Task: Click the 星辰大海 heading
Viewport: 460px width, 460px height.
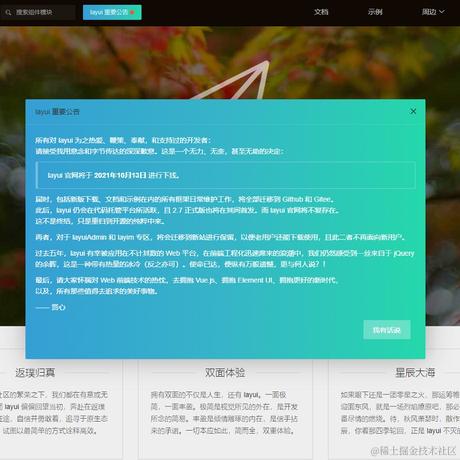Action: 415,372
